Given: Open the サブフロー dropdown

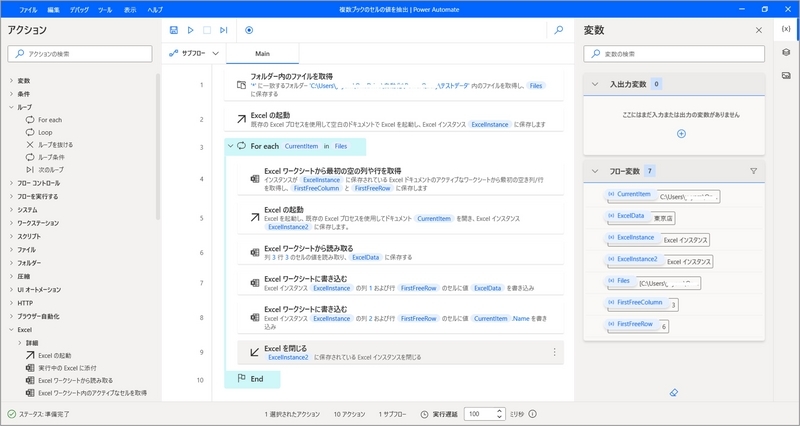Looking at the screenshot, I should point(194,53).
